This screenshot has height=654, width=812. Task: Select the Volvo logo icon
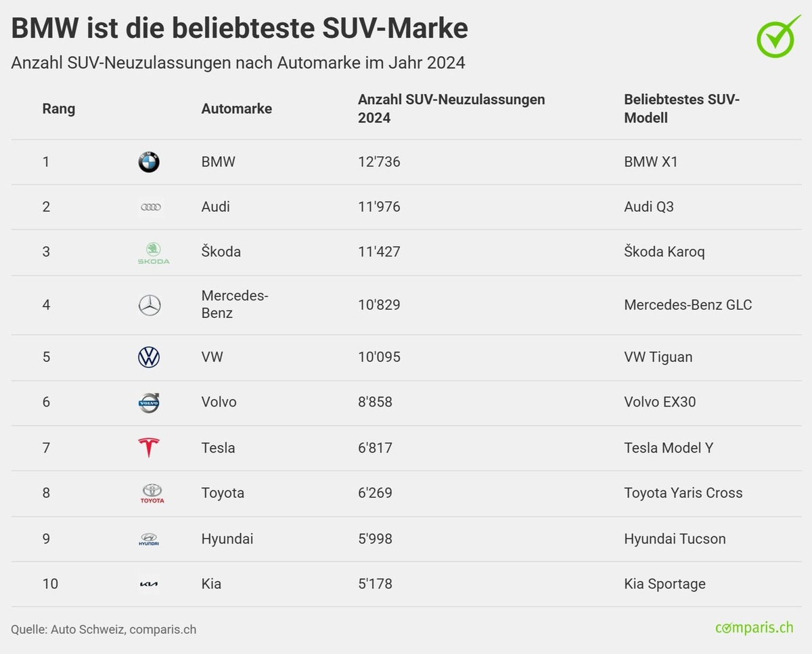[149, 403]
